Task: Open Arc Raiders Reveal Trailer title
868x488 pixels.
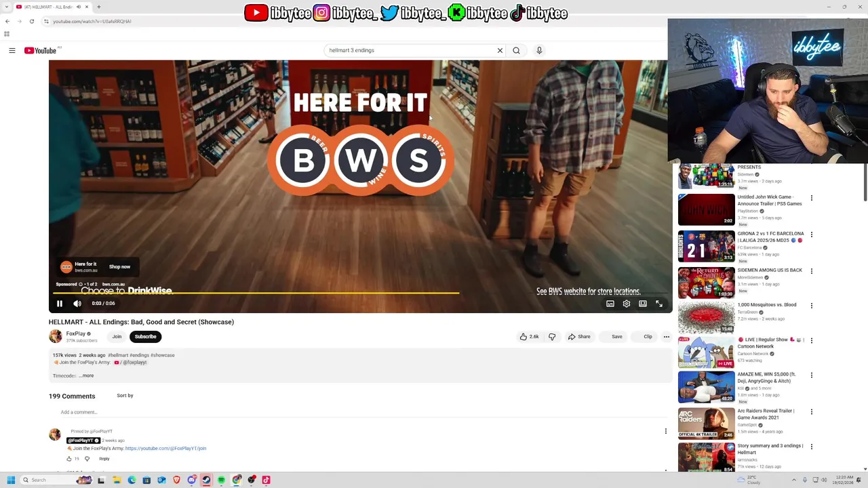Action: pyautogui.click(x=766, y=414)
